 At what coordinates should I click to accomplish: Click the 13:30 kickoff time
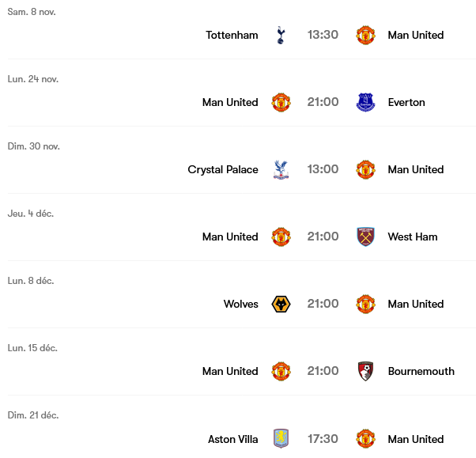pyautogui.click(x=323, y=35)
